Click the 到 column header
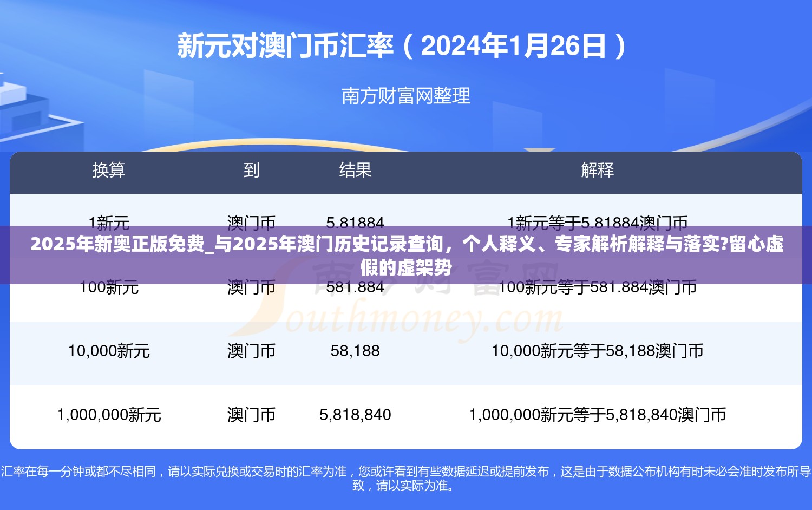Image resolution: width=812 pixels, height=510 pixels. pyautogui.click(x=251, y=171)
